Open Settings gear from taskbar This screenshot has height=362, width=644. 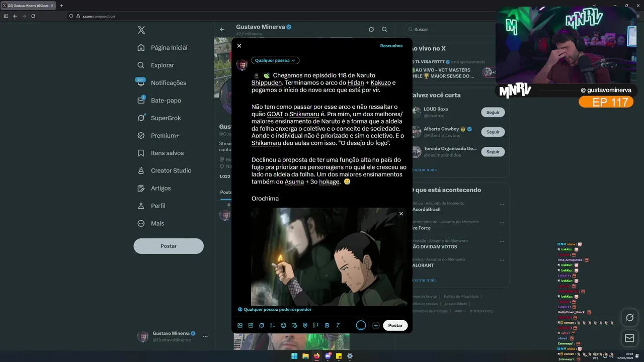(350, 356)
